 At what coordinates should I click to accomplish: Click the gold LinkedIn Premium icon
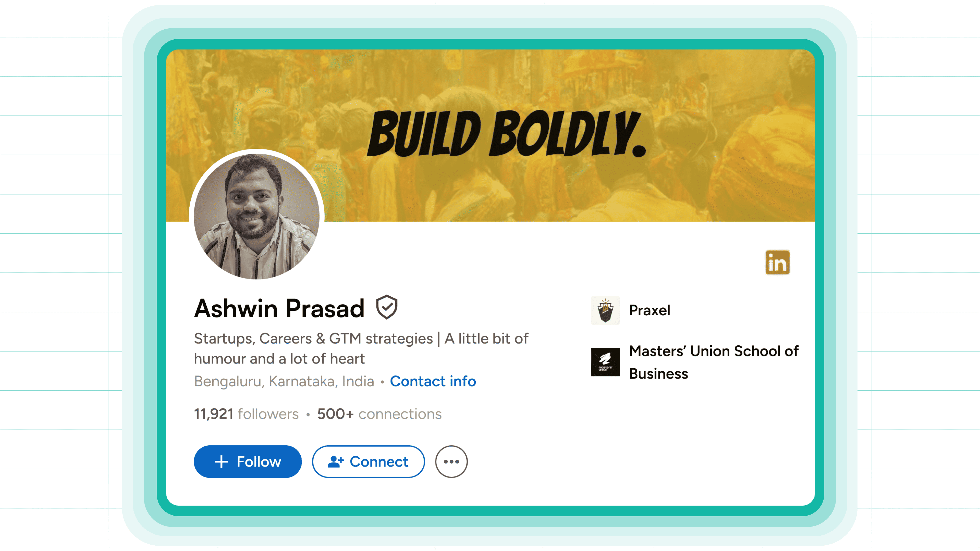[777, 262]
